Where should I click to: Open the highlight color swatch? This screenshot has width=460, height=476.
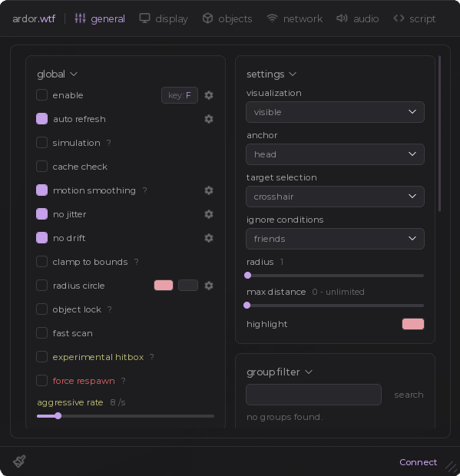(x=413, y=324)
